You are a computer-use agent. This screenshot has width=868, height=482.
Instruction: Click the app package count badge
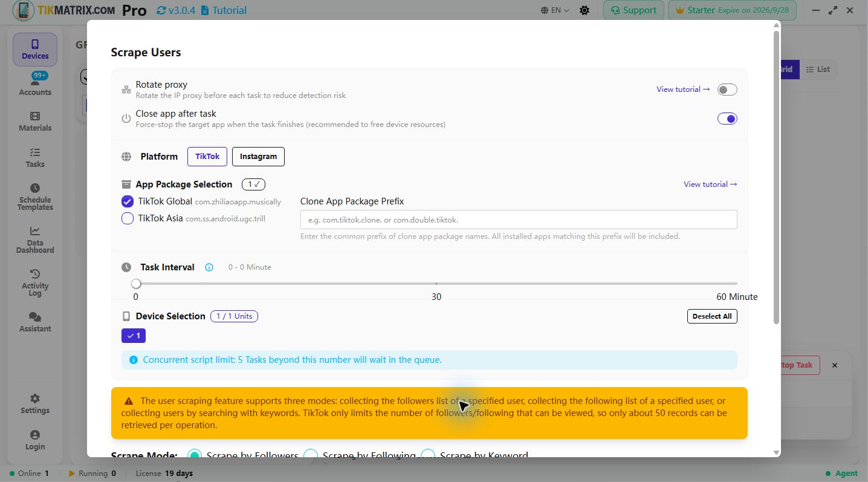pyautogui.click(x=253, y=184)
